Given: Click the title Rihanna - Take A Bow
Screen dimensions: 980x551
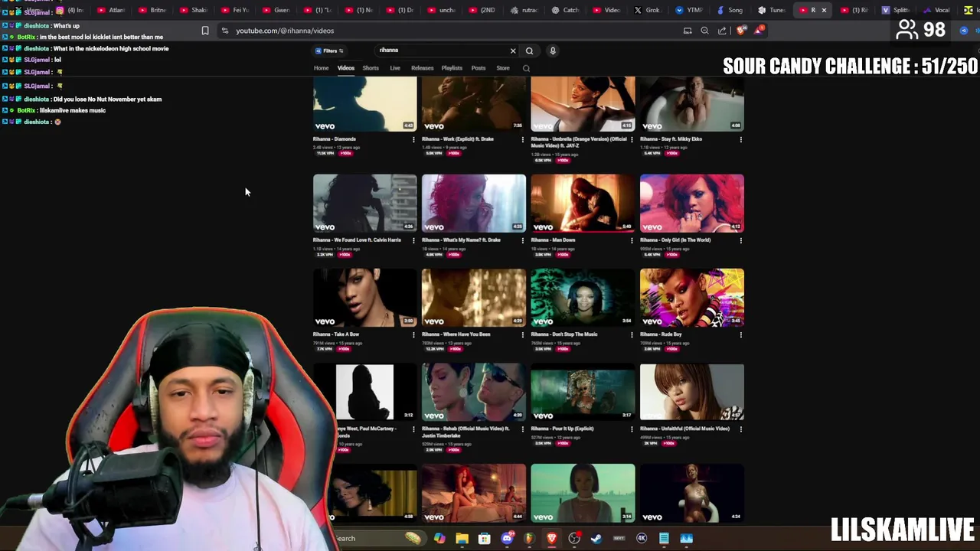Looking at the screenshot, I should pyautogui.click(x=336, y=334).
